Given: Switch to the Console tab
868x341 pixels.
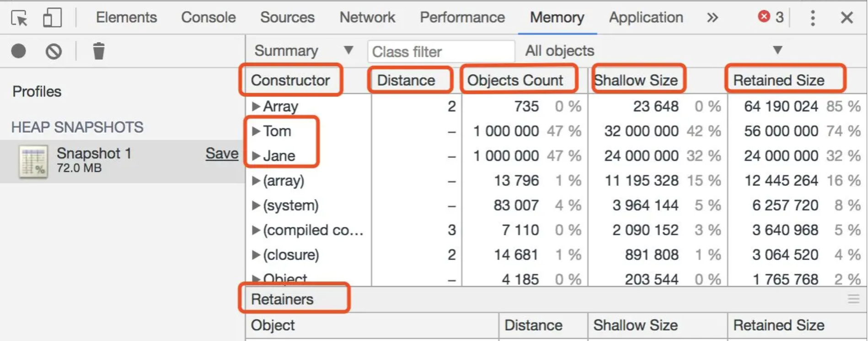Looking at the screenshot, I should tap(209, 17).
